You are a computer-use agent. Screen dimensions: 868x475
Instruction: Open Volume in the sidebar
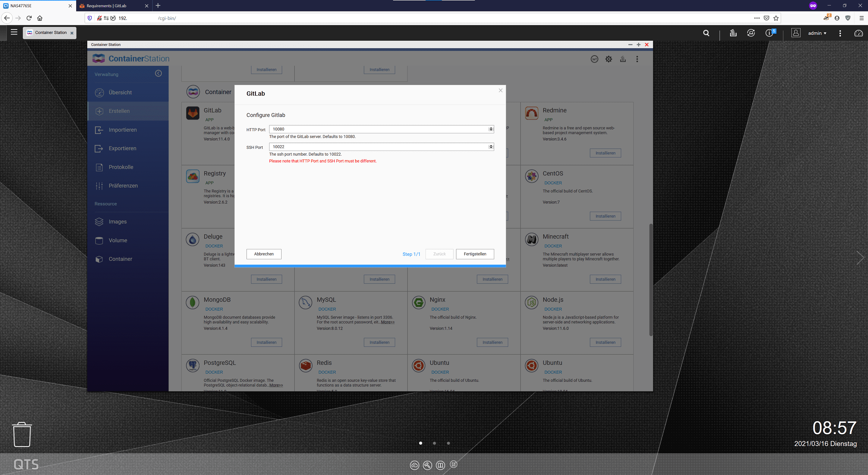click(128, 240)
